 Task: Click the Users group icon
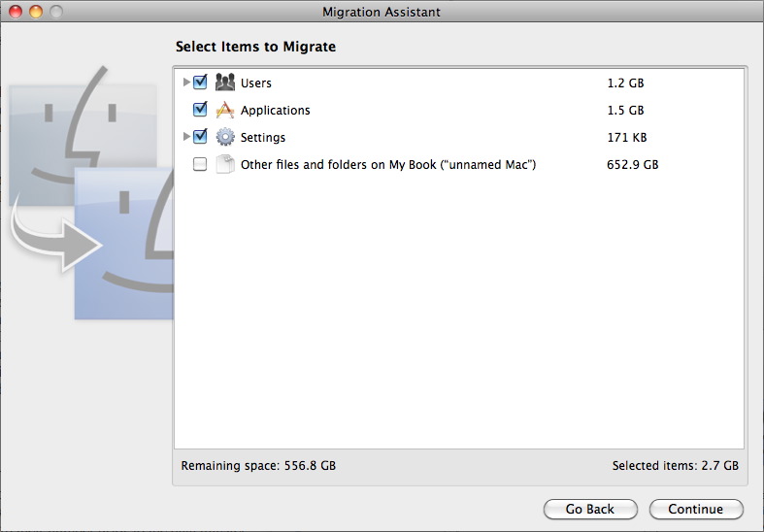[224, 83]
